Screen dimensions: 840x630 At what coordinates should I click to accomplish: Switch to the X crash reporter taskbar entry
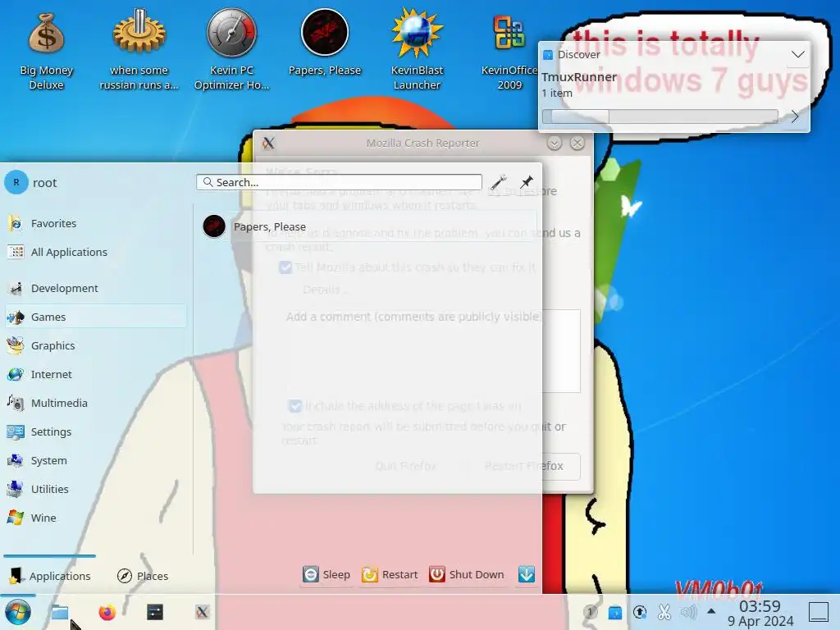[x=202, y=612]
